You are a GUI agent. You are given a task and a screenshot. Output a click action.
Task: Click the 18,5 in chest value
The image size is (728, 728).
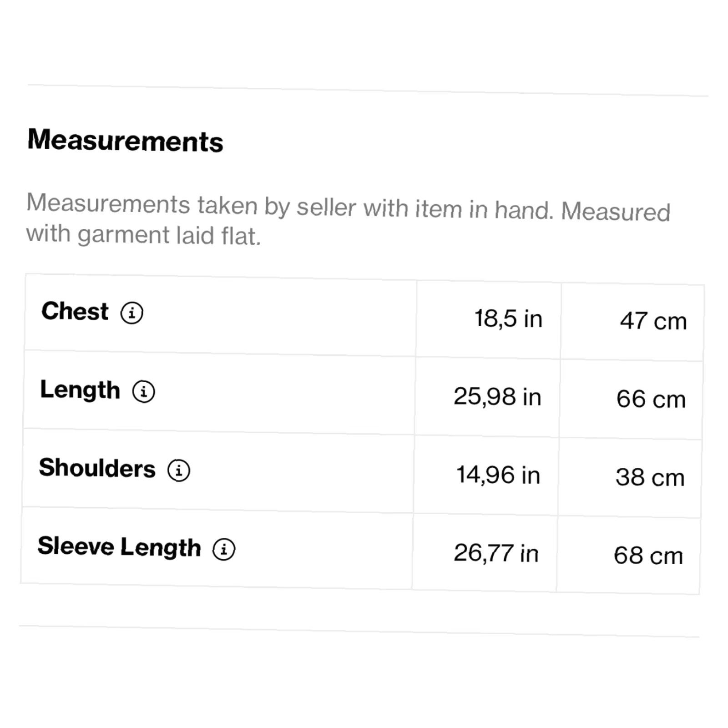point(509,318)
